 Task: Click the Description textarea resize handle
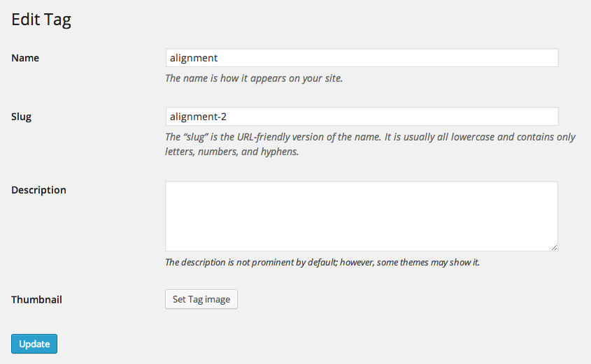coord(554,247)
